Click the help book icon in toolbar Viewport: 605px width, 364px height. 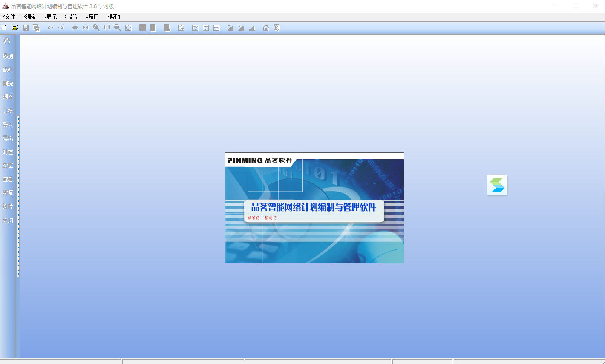(277, 28)
